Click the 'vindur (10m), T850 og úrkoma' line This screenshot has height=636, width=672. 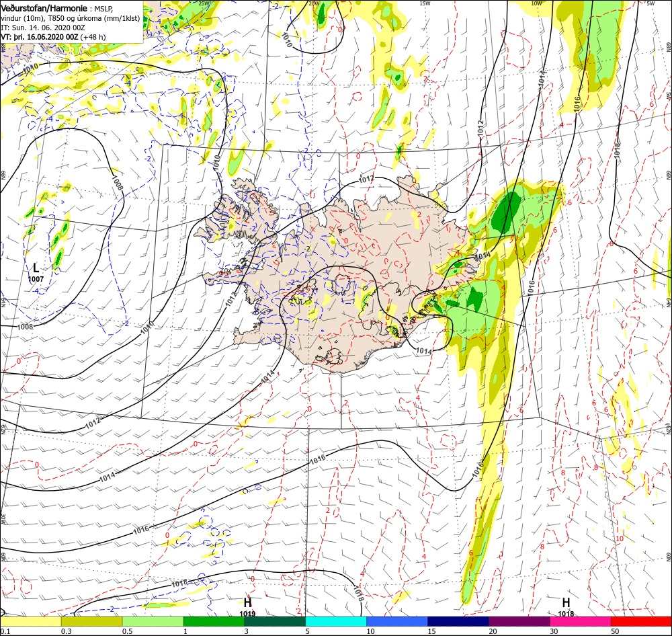click(x=71, y=18)
